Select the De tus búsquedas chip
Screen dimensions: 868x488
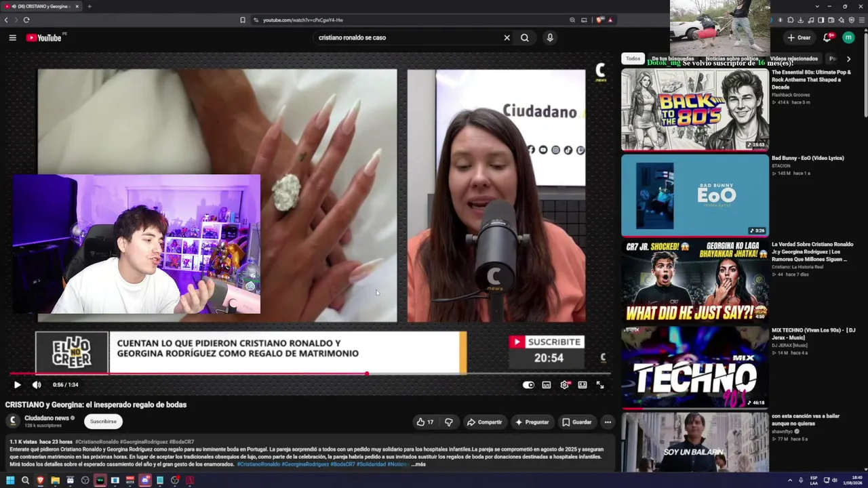pos(673,59)
